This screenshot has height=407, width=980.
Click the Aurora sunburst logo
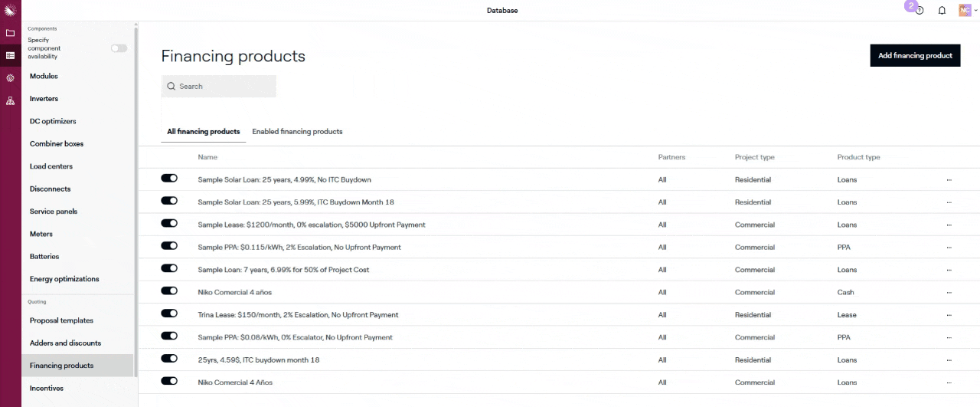click(10, 10)
